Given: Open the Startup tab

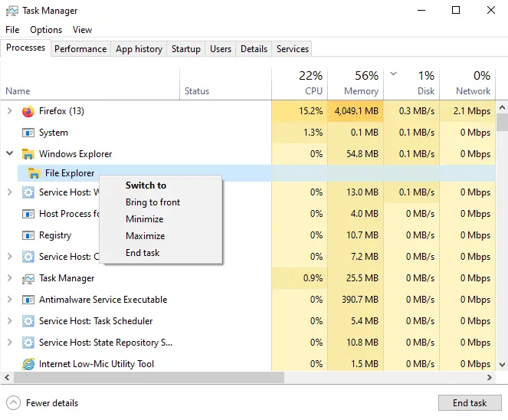Looking at the screenshot, I should 186,49.
